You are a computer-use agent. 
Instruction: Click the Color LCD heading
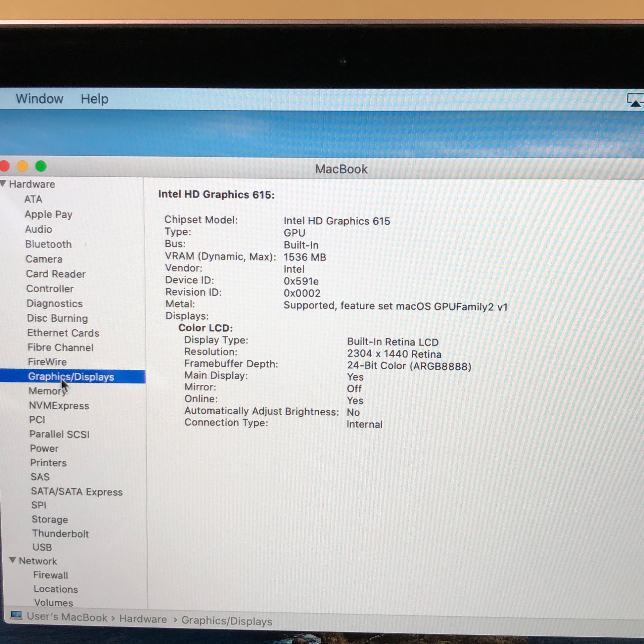point(206,328)
